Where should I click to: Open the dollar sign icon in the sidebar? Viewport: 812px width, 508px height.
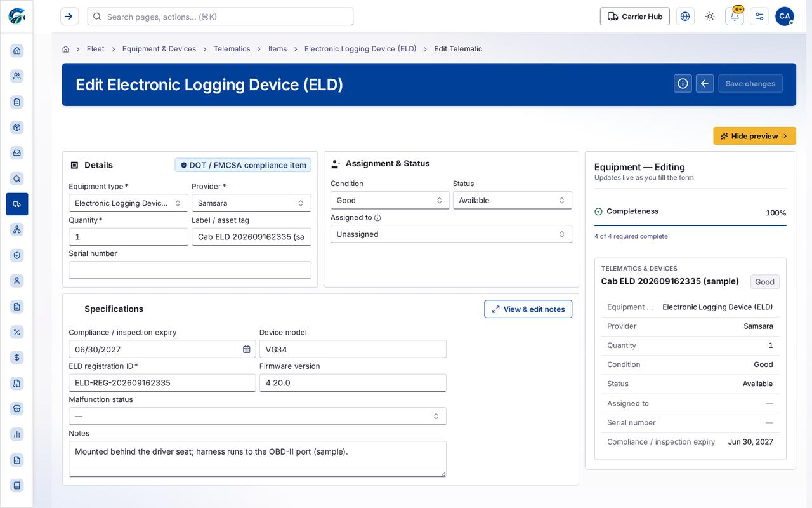coord(17,358)
